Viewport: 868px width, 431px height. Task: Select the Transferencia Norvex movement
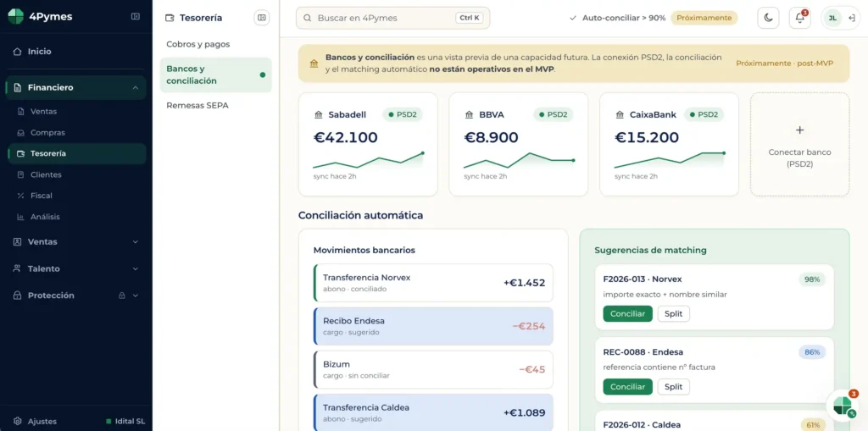pyautogui.click(x=433, y=283)
